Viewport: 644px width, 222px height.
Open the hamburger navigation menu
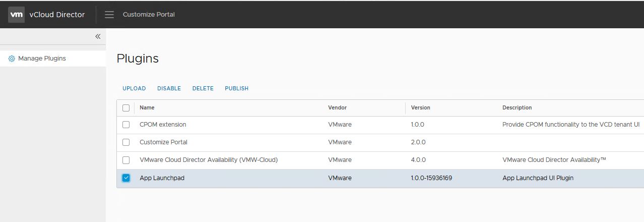pyautogui.click(x=109, y=15)
